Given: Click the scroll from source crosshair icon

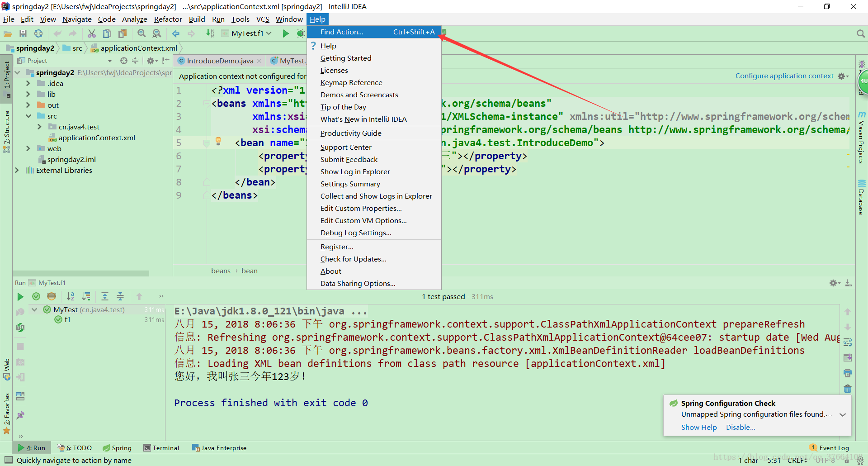Looking at the screenshot, I should click(x=123, y=61).
